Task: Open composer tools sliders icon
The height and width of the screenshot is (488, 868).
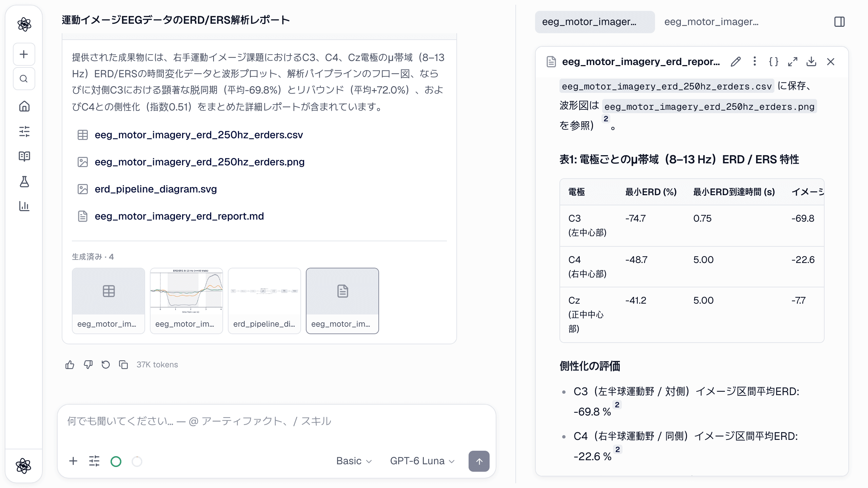Action: click(94, 461)
